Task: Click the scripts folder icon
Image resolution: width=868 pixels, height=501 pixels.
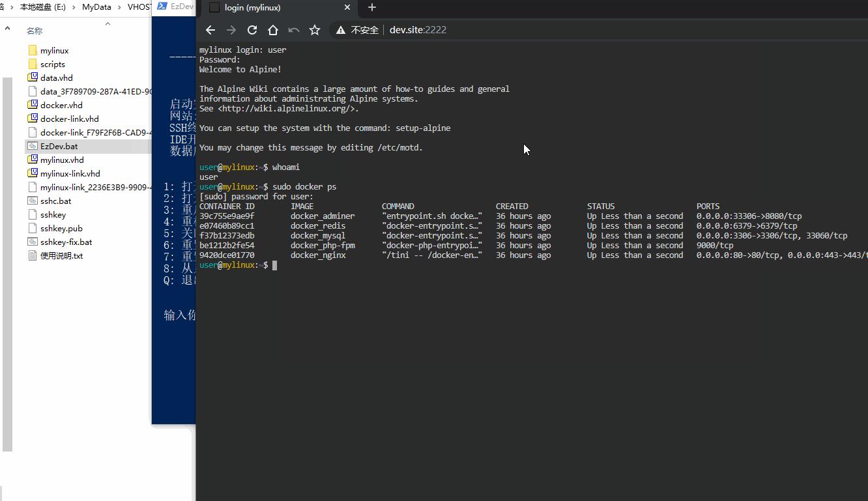Action: (x=33, y=64)
